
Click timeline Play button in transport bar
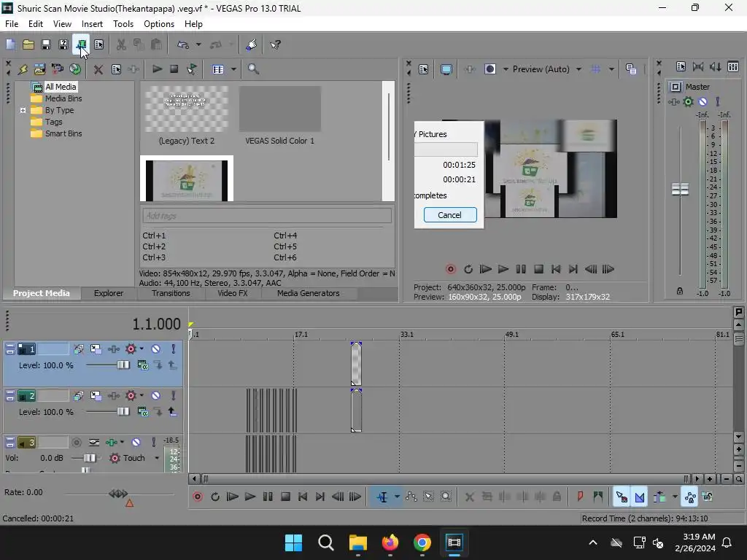point(250,497)
